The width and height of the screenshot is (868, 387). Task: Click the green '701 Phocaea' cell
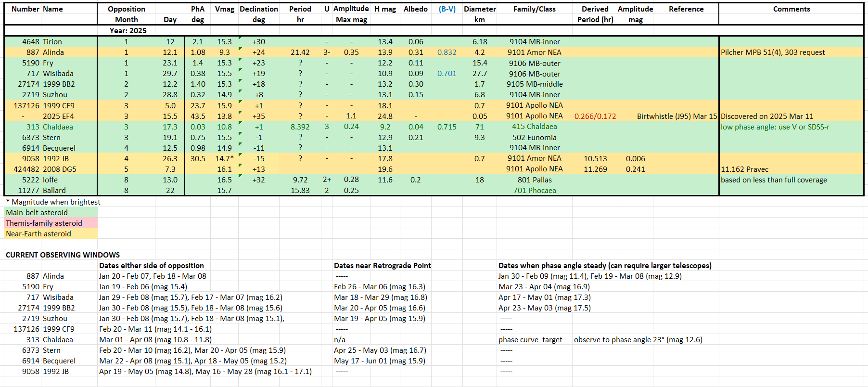(x=535, y=190)
